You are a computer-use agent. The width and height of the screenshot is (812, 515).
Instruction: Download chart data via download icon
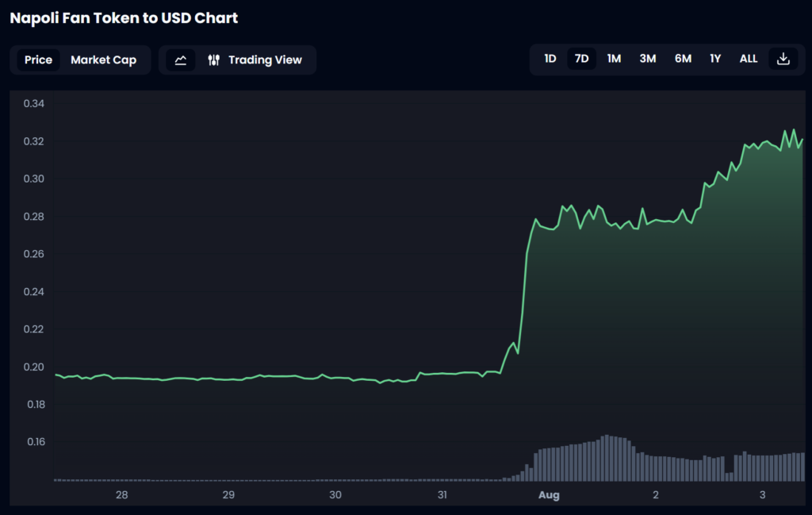click(783, 59)
